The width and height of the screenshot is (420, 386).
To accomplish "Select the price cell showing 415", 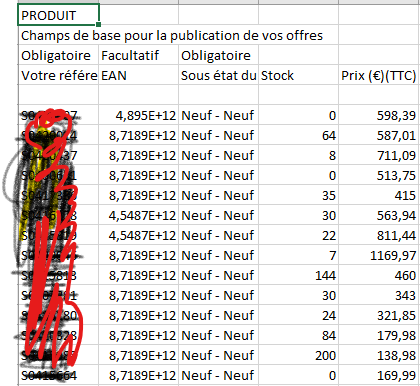I will click(x=379, y=195).
